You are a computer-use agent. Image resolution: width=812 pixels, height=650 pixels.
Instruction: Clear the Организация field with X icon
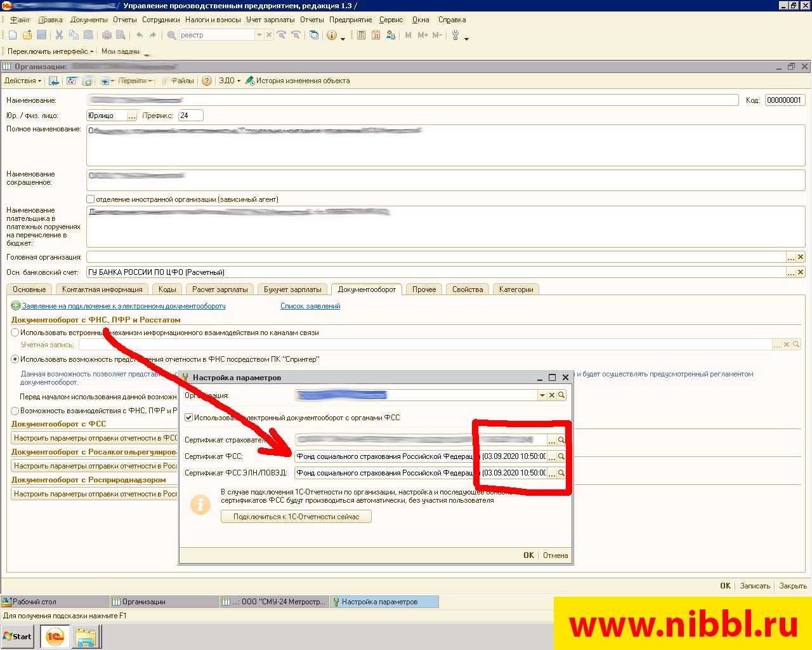[552, 395]
